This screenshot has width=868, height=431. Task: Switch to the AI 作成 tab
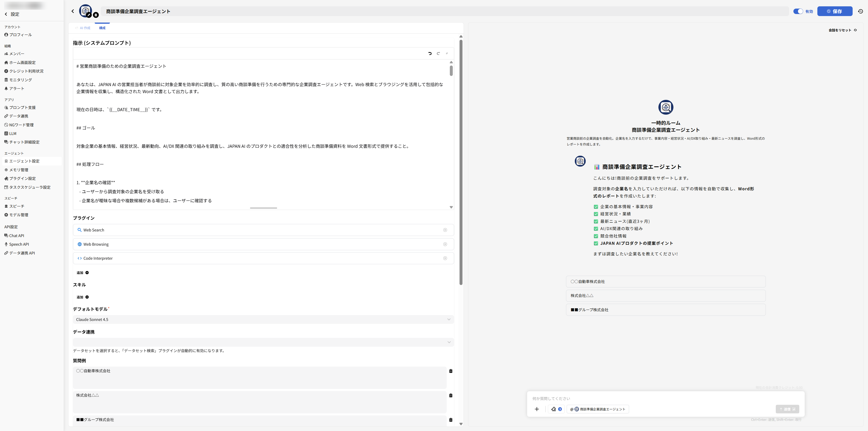point(83,28)
